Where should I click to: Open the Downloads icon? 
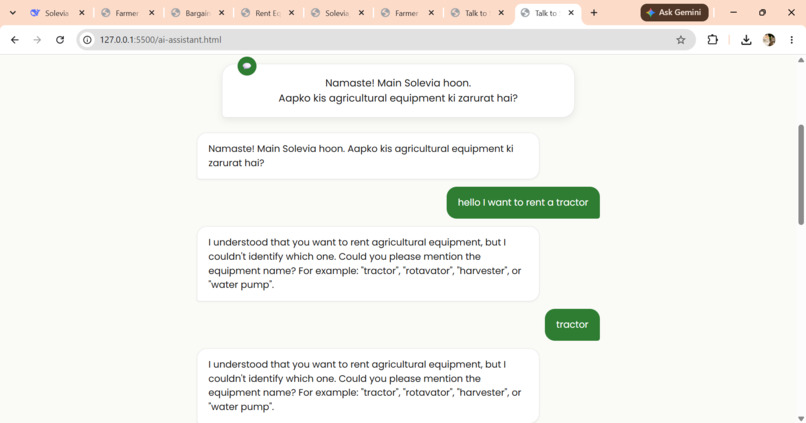(746, 40)
